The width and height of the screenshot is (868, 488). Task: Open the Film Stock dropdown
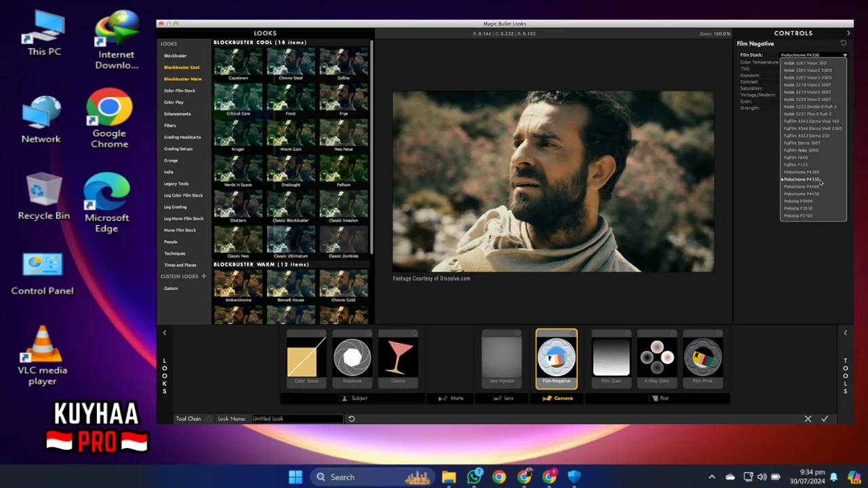click(x=813, y=55)
